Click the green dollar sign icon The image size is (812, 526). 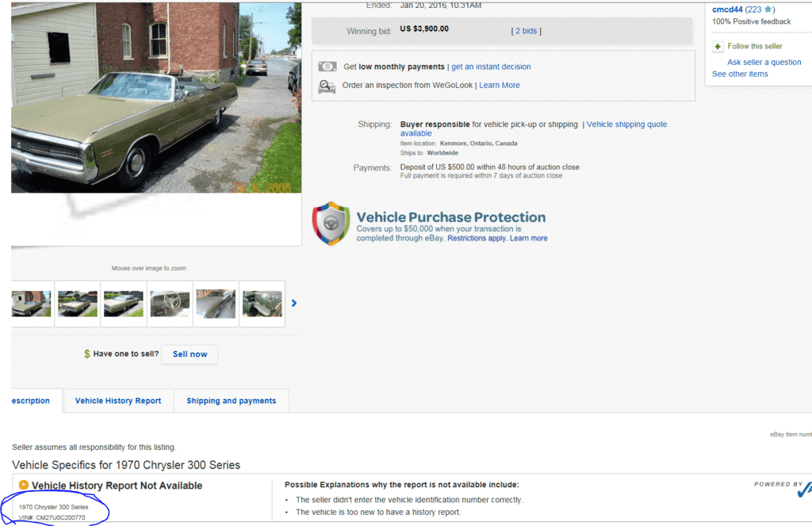[87, 354]
